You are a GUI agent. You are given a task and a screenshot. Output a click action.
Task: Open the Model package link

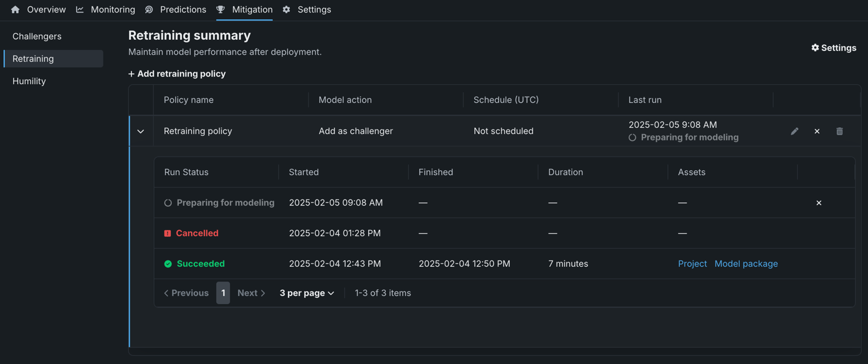pyautogui.click(x=746, y=264)
